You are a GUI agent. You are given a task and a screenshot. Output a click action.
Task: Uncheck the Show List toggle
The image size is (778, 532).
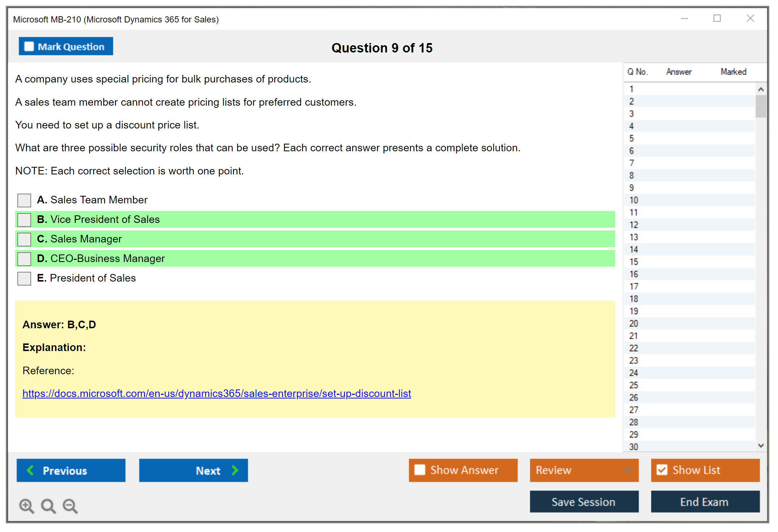tap(662, 470)
